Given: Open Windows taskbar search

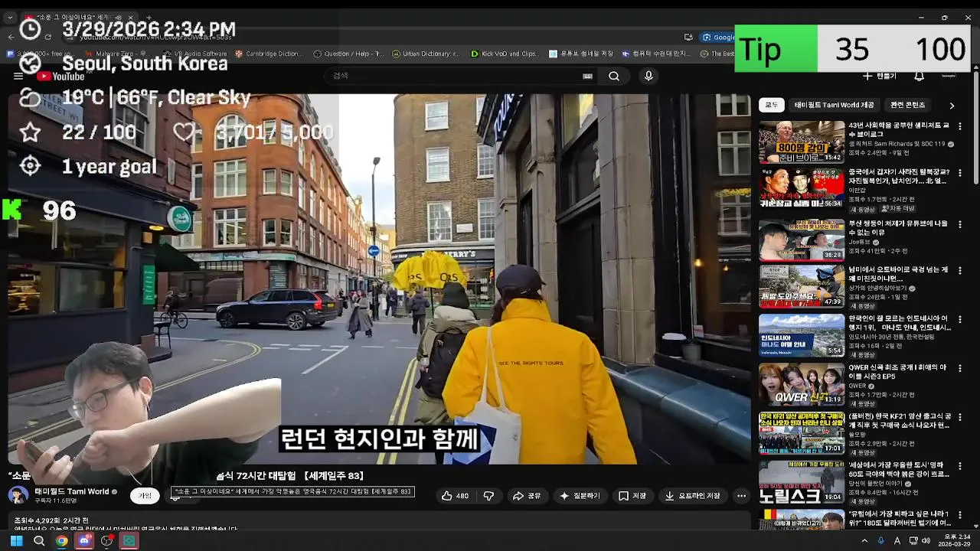Looking at the screenshot, I should tap(39, 541).
